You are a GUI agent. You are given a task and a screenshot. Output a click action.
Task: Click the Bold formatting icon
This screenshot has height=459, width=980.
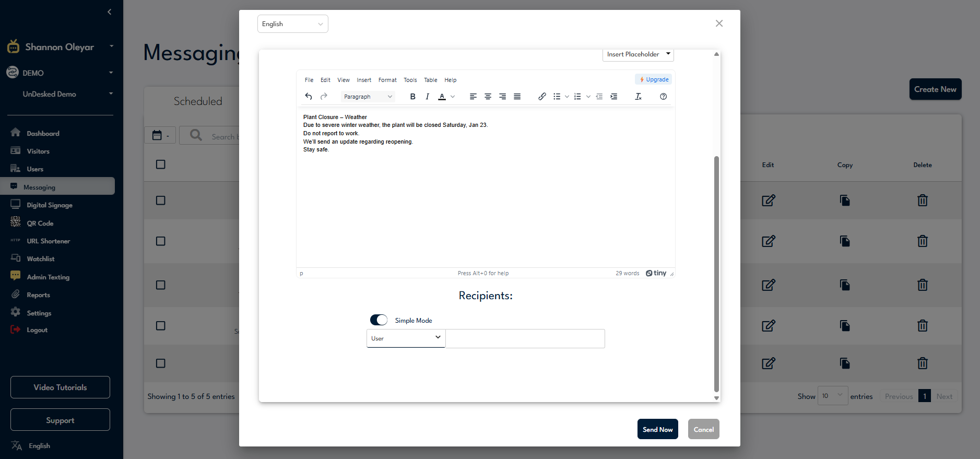(412, 97)
